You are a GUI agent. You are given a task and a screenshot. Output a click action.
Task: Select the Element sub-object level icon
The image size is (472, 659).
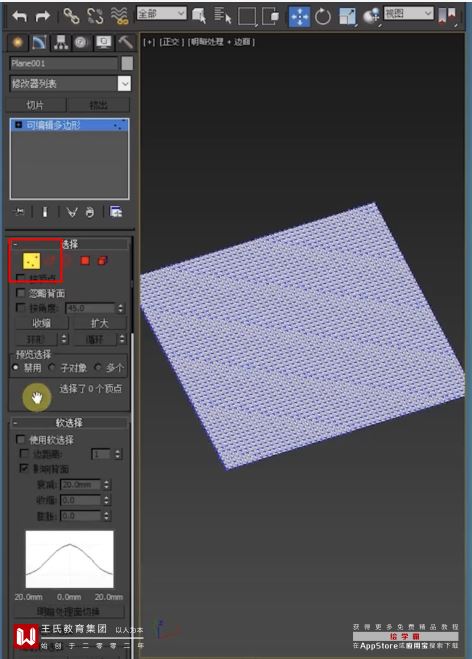point(102,261)
